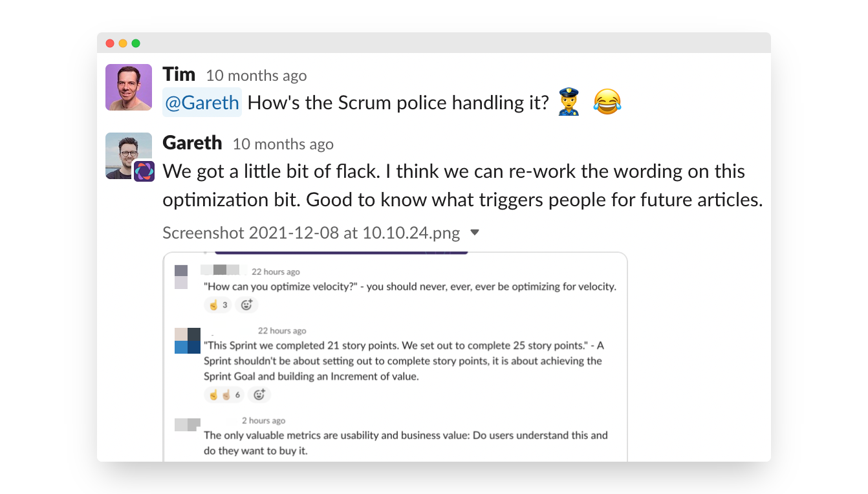Screen dimensions: 868x494
Task: Open Tim's profile avatar
Action: pyautogui.click(x=129, y=87)
